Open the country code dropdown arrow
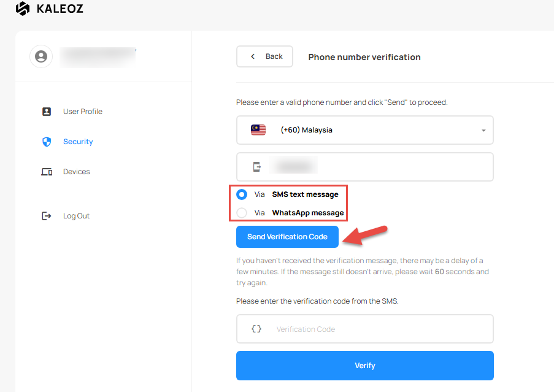 coord(483,130)
